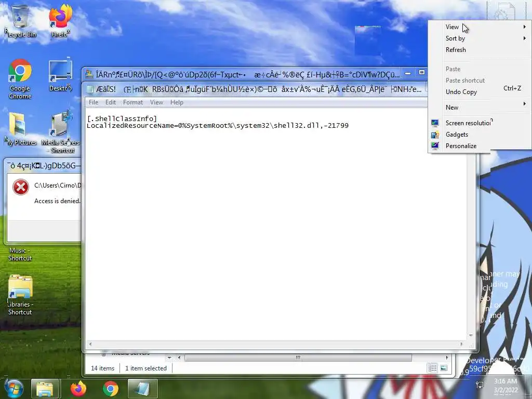This screenshot has width=532, height=399.
Task: Click the network icon in the system tray
Action: (x=480, y=385)
